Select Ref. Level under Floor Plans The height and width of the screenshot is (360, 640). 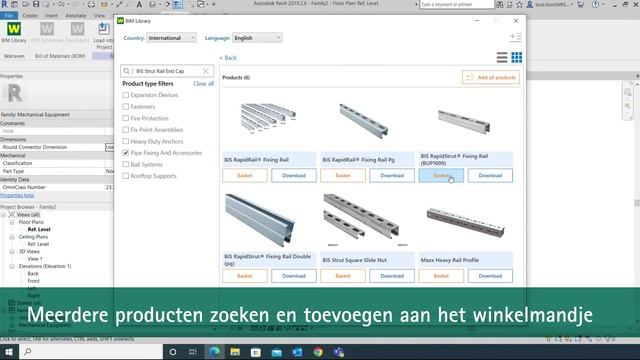click(x=39, y=229)
